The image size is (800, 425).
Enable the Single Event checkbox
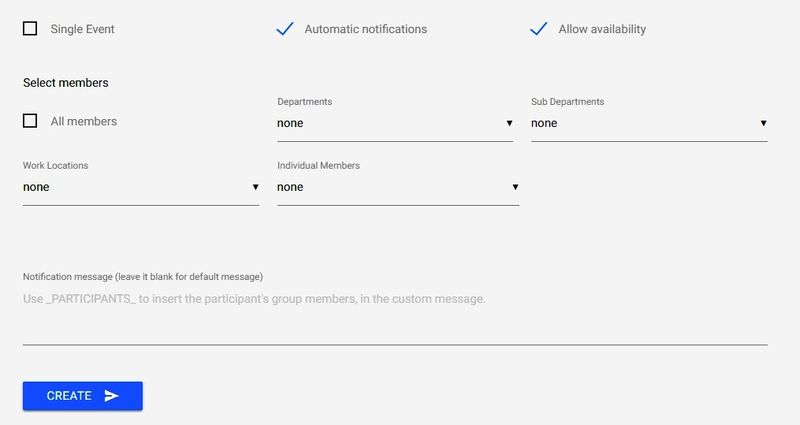pos(30,29)
